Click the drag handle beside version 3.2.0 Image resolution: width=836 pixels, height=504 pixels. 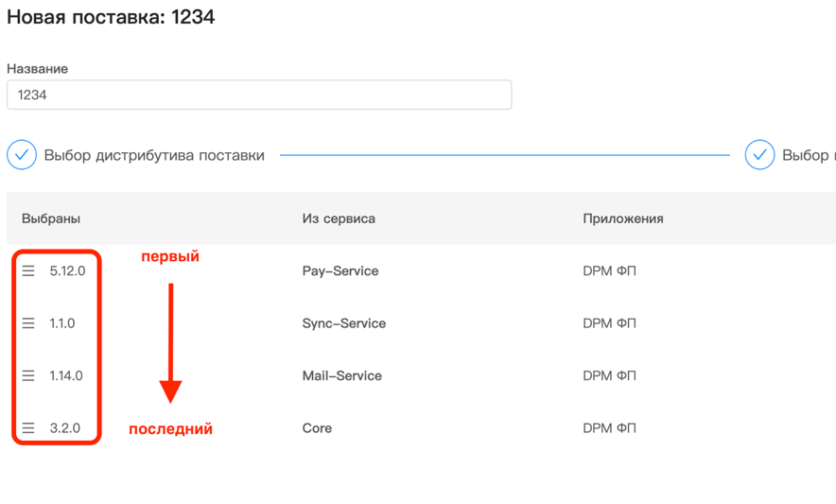click(28, 428)
